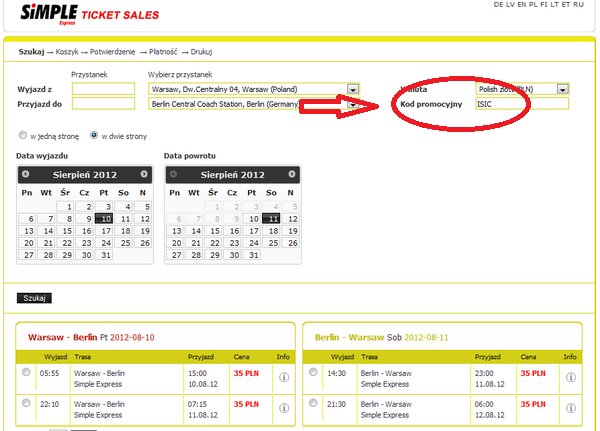
Task: Select day 1 in departure calendar
Action: (x=65, y=207)
